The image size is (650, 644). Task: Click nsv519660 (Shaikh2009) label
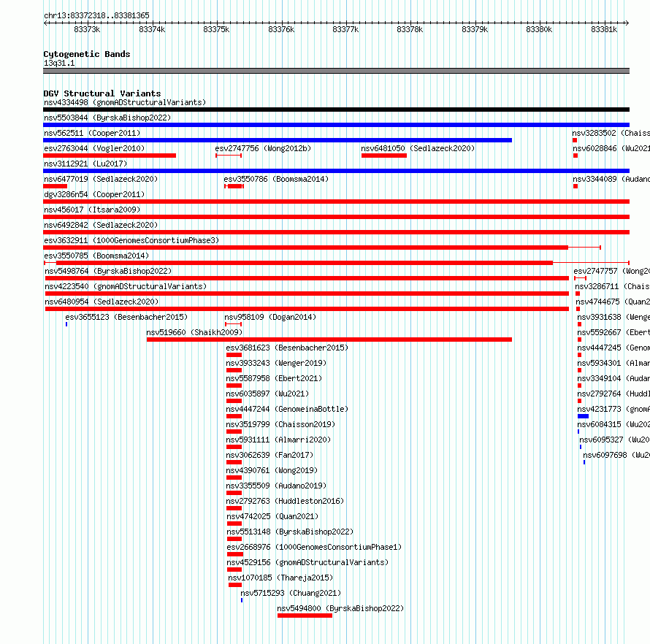194,332
